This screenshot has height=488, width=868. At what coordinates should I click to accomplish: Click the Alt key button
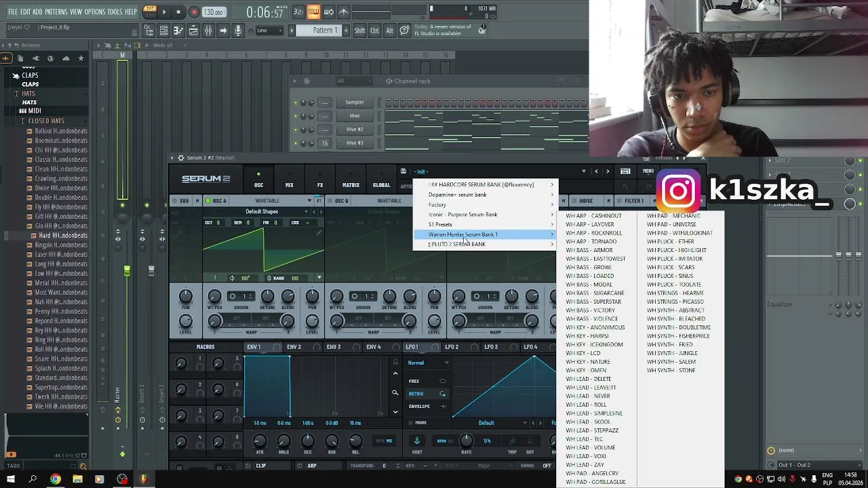[x=389, y=30]
